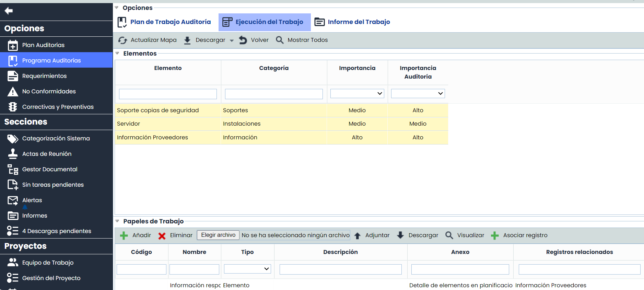Click the Volver undo arrow icon
Image resolution: width=644 pixels, height=290 pixels.
click(243, 40)
